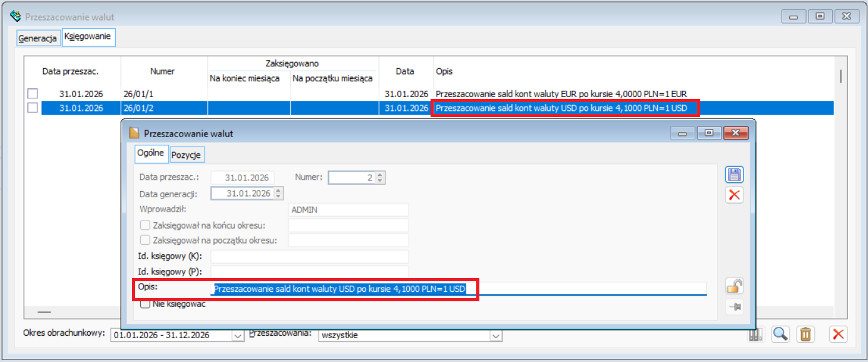Click the Przeszacowanie walut main window title icon

coord(16,16)
